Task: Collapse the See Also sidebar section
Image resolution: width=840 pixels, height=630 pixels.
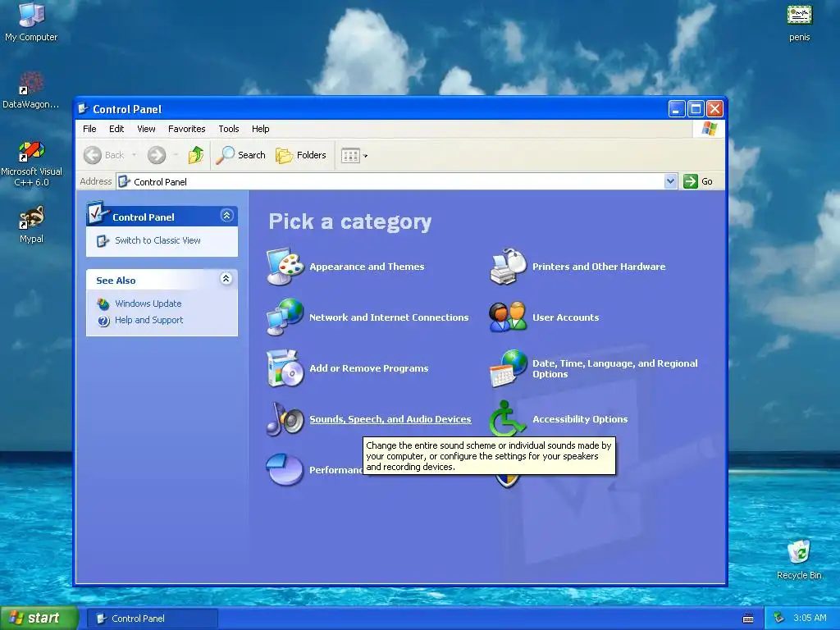Action: coord(226,279)
